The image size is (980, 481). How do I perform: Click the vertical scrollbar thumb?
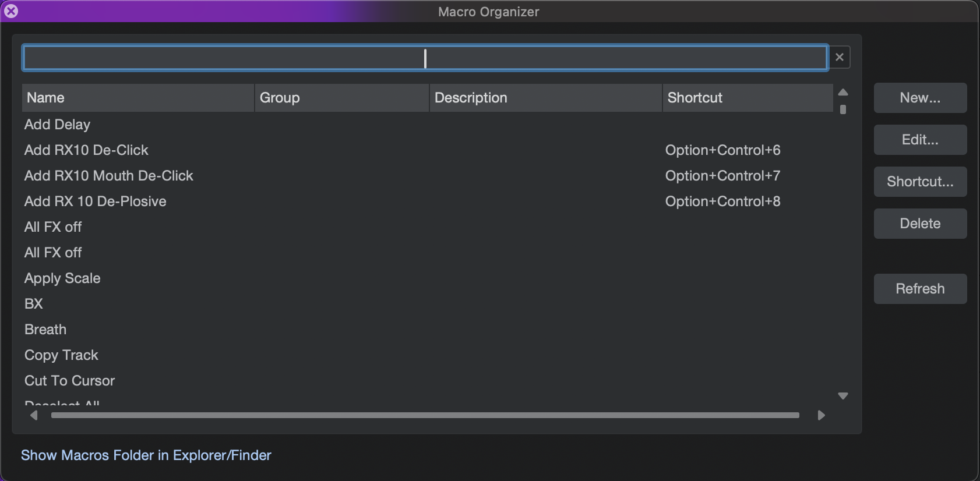[x=842, y=110]
